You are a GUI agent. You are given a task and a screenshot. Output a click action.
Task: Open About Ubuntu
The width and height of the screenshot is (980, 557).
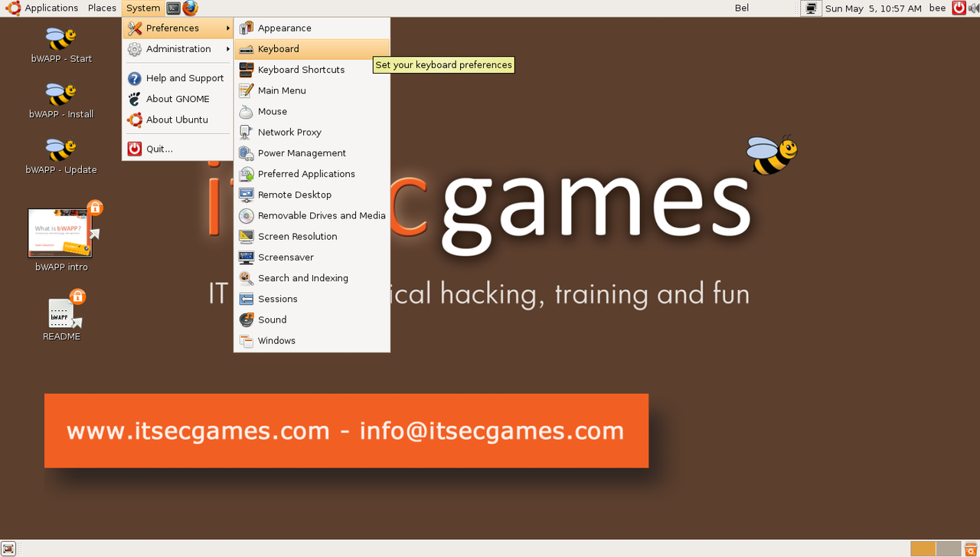click(x=178, y=120)
